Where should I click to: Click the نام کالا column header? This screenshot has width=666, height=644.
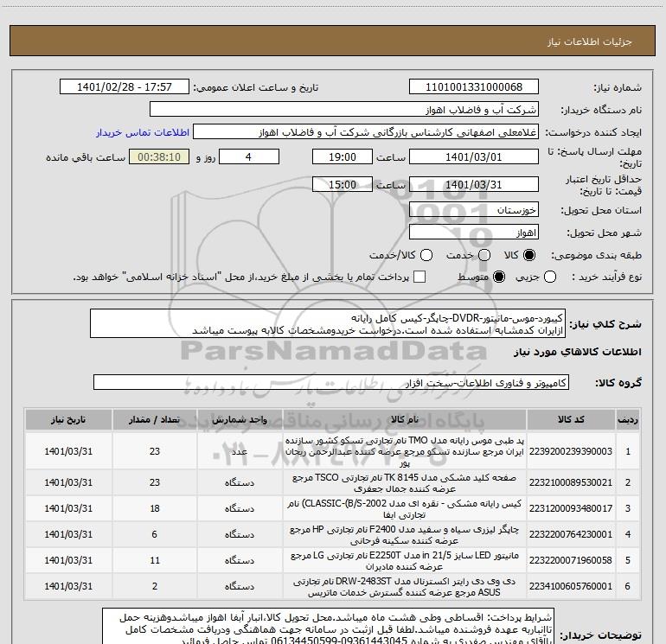(405, 419)
